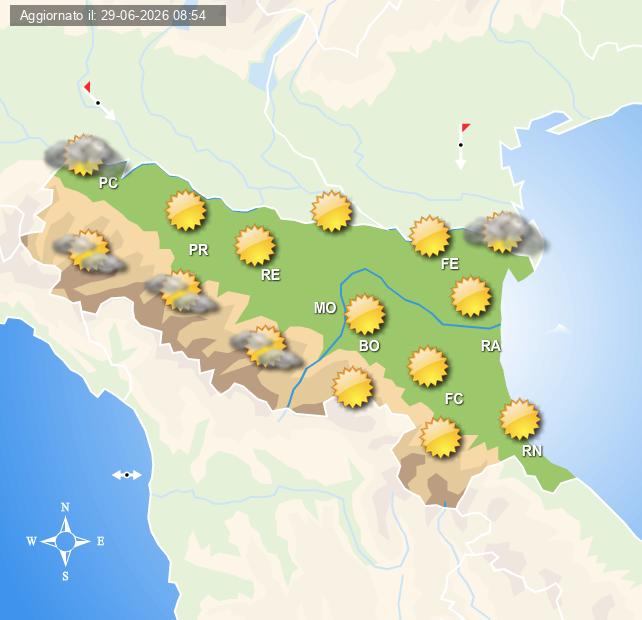Click the RE province label

pyautogui.click(x=271, y=275)
